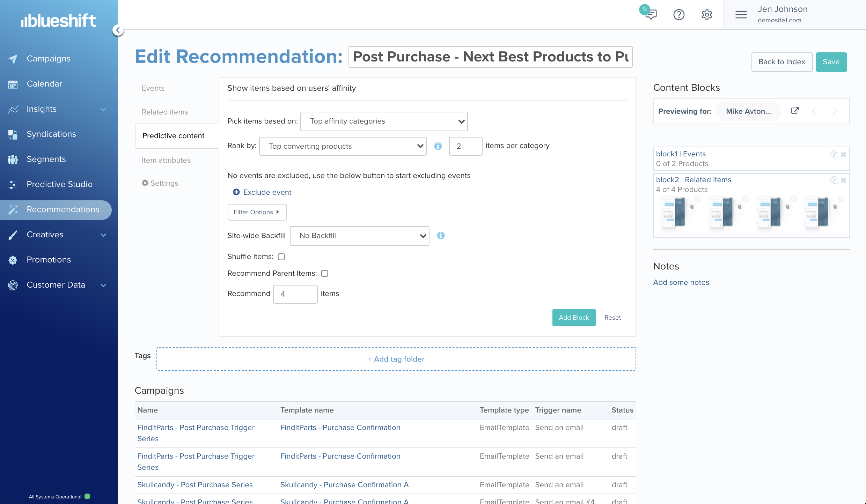Remove block1 Events with its X icon
Screen dimensions: 866x504
click(x=844, y=154)
